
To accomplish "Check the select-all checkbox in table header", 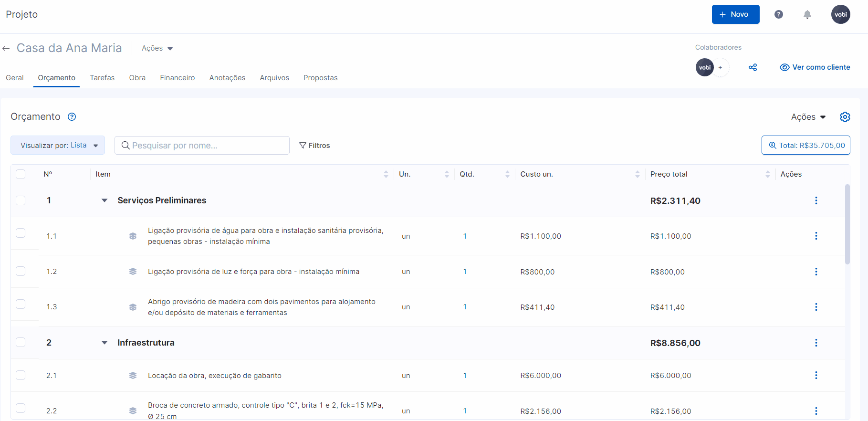I will (x=21, y=174).
